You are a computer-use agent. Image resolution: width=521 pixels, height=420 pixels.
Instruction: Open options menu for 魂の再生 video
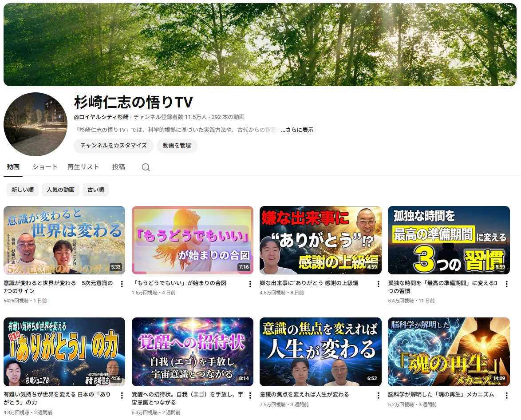click(x=507, y=396)
